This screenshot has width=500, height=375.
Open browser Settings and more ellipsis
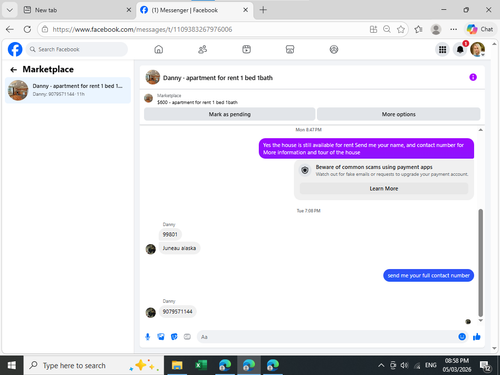click(453, 29)
